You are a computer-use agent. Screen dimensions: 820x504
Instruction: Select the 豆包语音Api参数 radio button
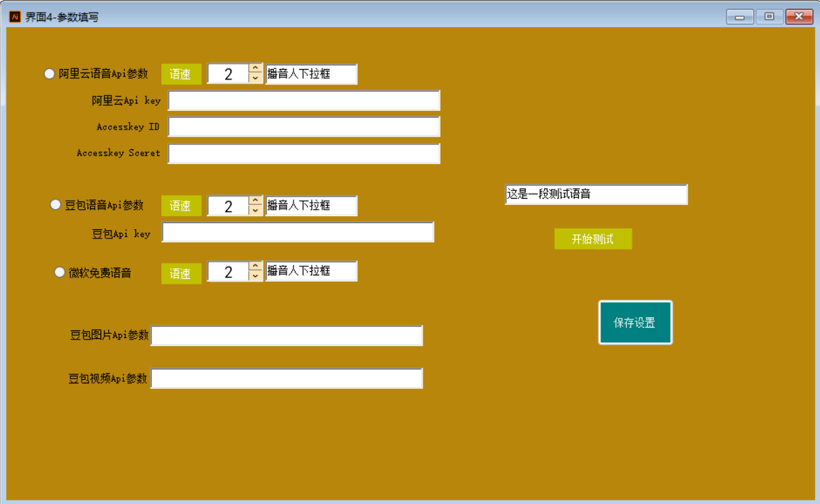point(56,205)
